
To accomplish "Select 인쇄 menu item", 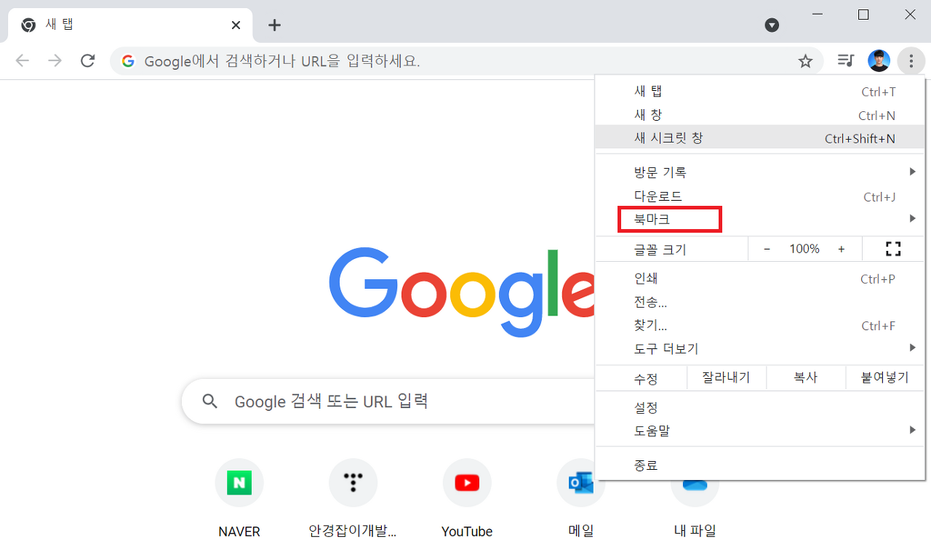I will [760, 279].
